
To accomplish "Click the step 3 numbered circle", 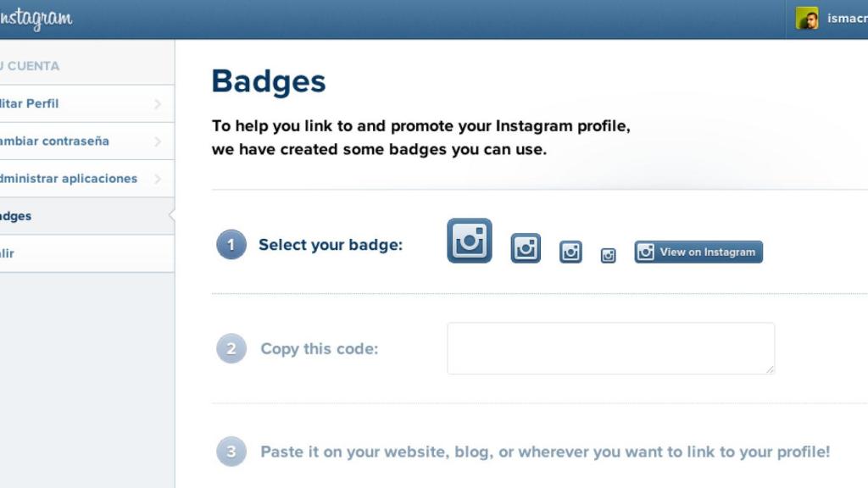I will click(x=231, y=452).
